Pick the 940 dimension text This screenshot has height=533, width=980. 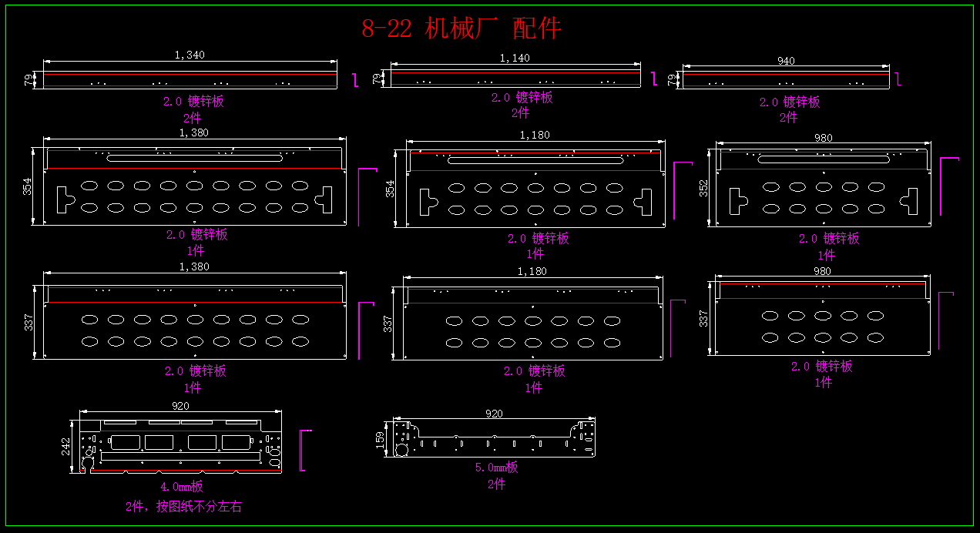click(x=786, y=61)
